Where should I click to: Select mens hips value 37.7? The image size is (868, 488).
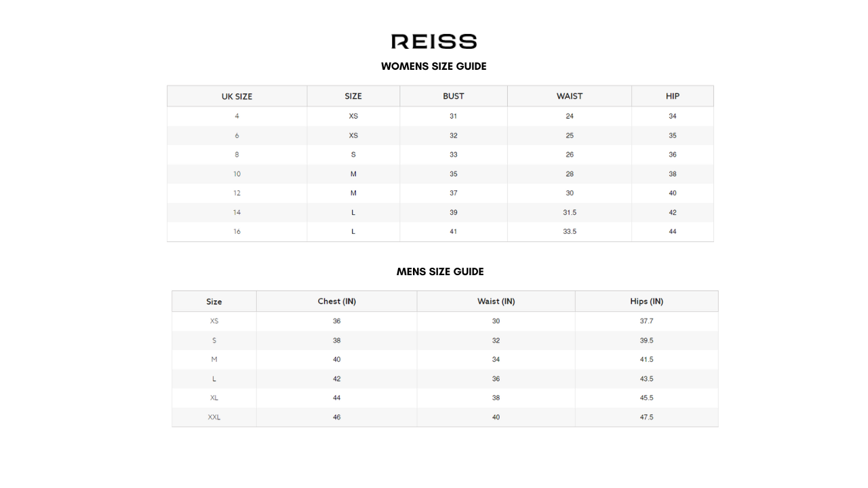646,321
